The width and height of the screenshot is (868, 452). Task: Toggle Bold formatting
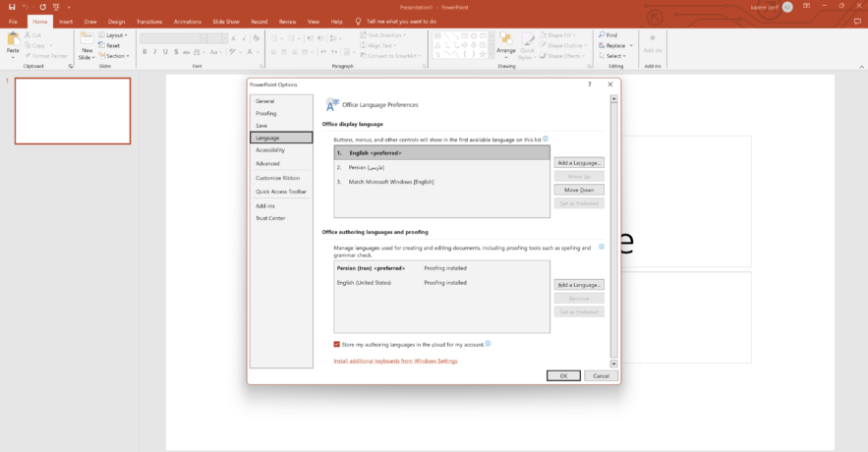145,52
